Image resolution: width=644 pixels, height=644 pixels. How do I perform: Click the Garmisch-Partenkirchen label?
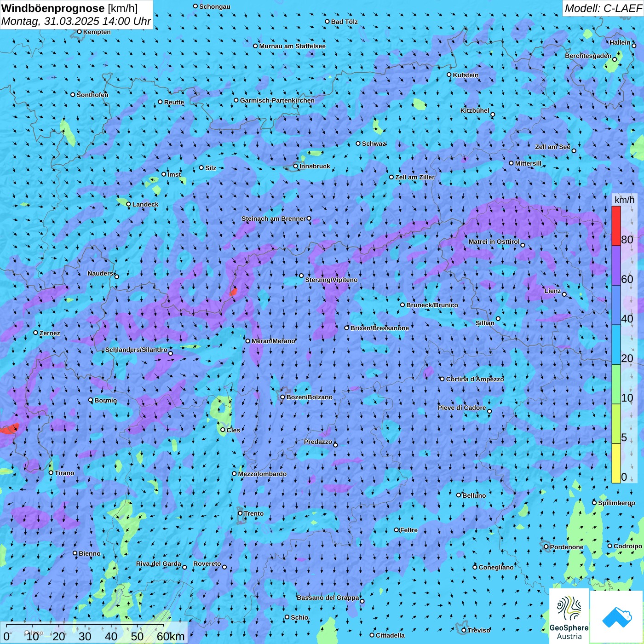[x=277, y=100]
